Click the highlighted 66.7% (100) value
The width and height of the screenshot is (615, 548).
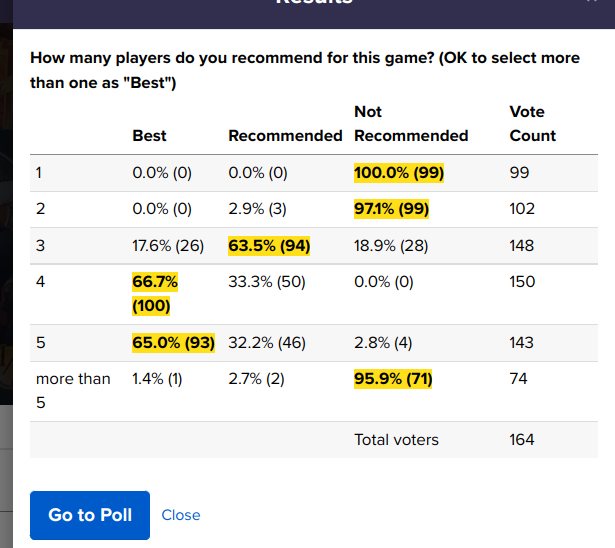click(154, 294)
